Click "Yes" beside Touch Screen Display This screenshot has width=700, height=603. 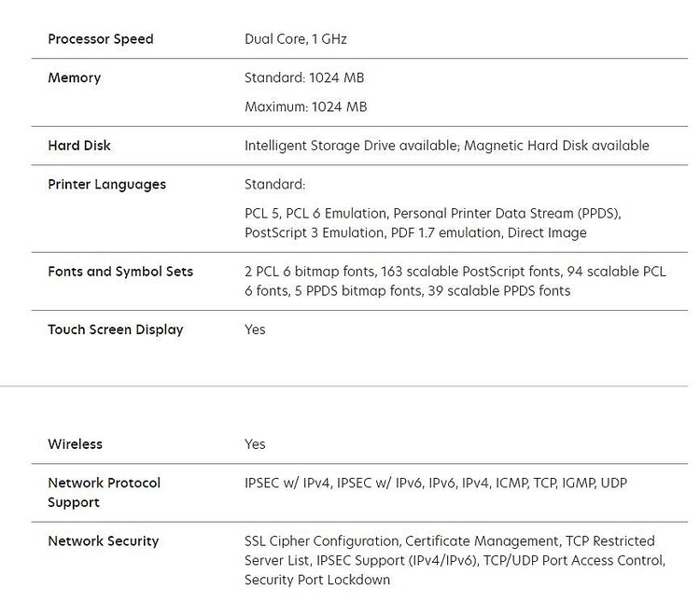[255, 330]
